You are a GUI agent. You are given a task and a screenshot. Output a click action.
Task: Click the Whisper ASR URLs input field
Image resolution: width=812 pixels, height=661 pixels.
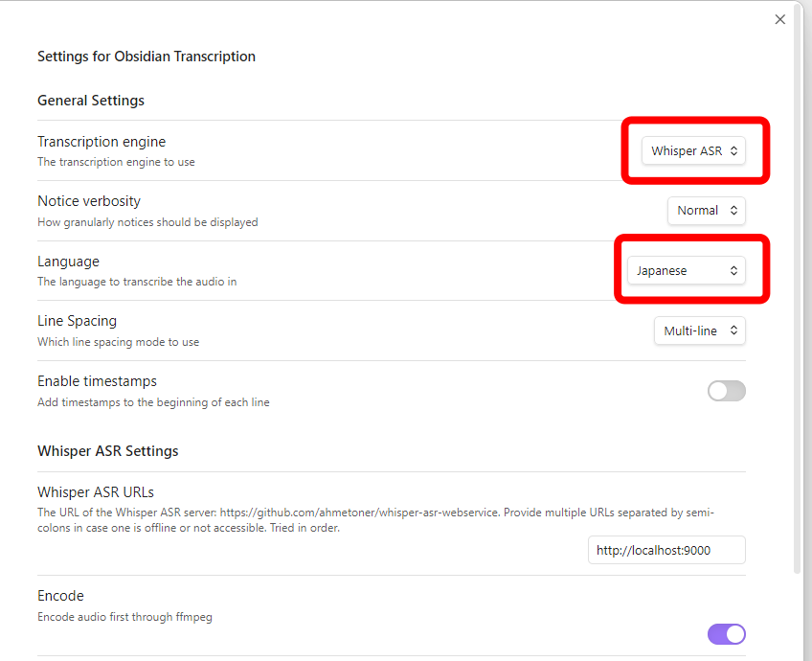point(666,550)
